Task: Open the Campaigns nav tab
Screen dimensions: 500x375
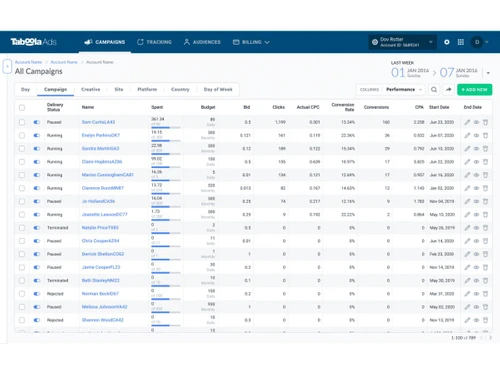Action: click(105, 42)
